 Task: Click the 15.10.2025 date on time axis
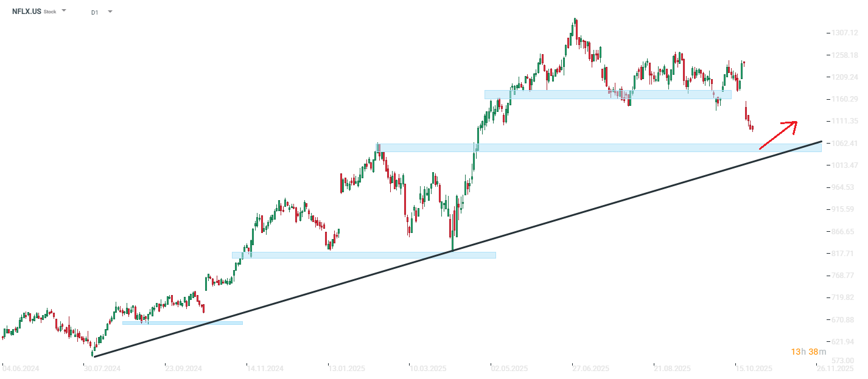[754, 369]
